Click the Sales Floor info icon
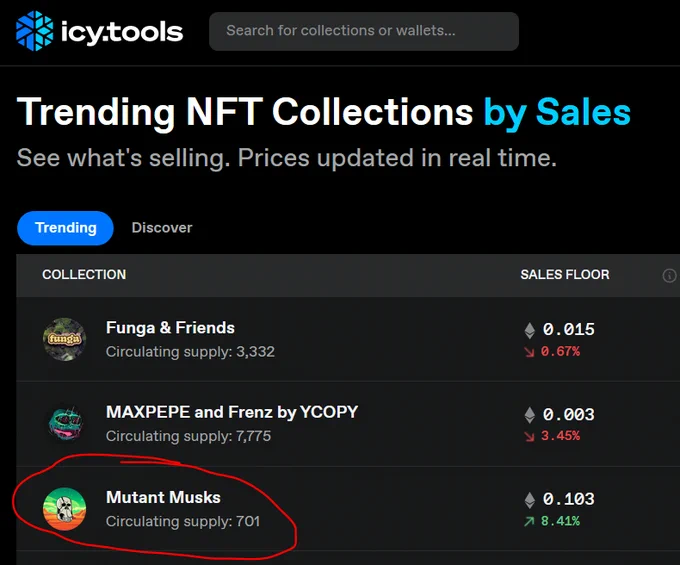 pos(669,275)
